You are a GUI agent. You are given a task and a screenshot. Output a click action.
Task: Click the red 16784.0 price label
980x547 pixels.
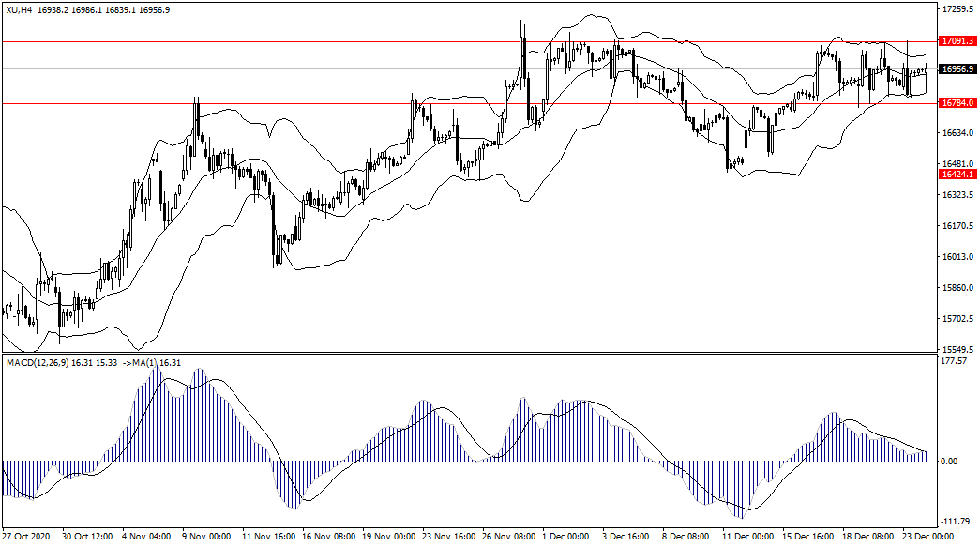click(957, 102)
